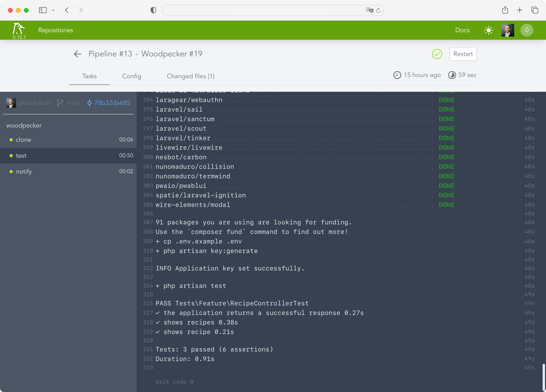Open the Changed files (1) tab

(x=190, y=76)
